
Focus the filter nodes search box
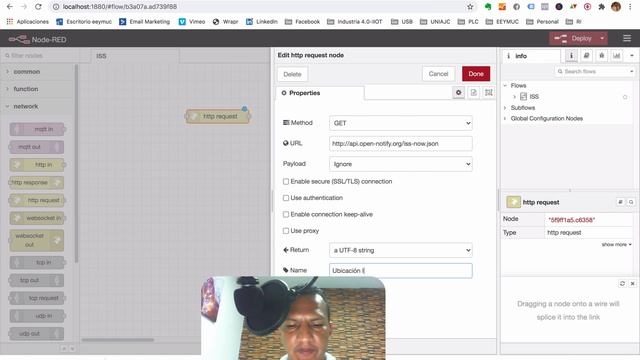40,56
